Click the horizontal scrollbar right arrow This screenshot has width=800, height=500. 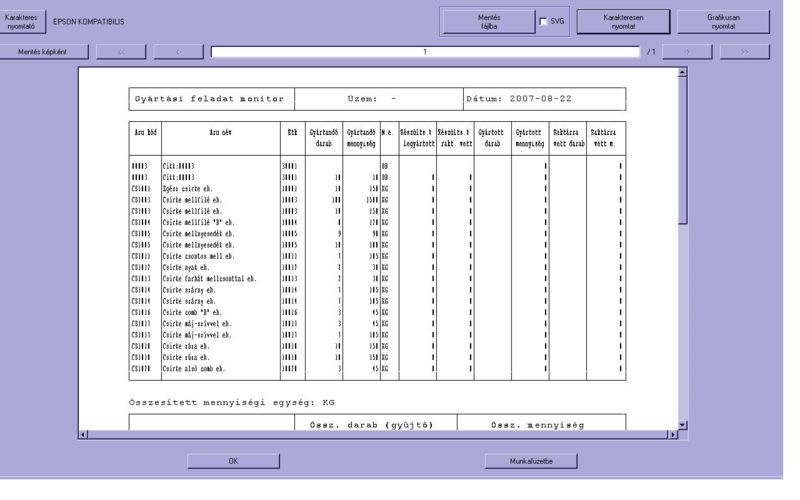coord(671,434)
